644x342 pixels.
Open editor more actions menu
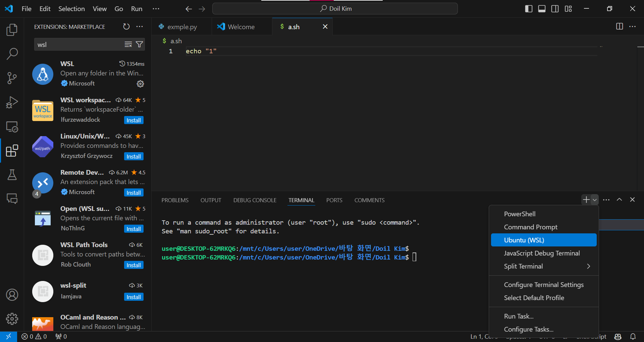(633, 26)
